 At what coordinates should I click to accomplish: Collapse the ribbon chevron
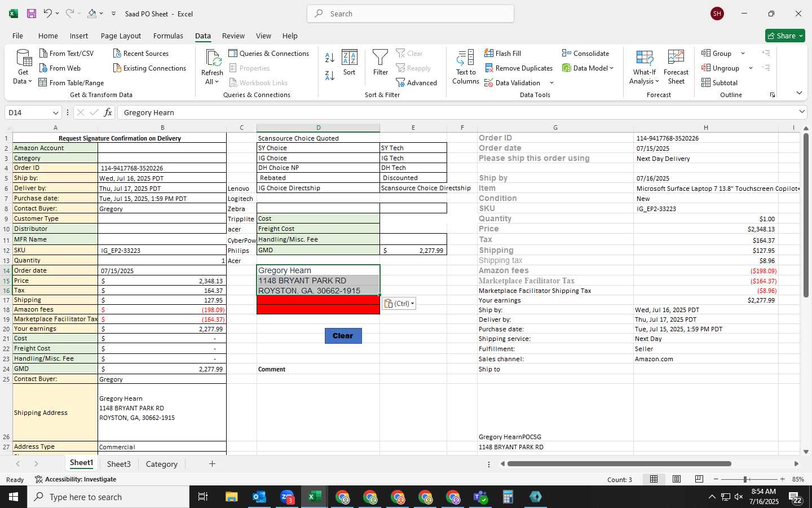pos(799,93)
